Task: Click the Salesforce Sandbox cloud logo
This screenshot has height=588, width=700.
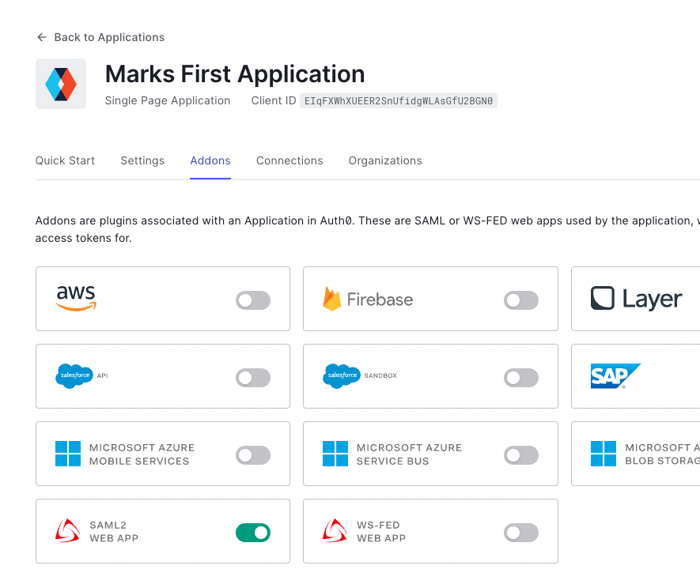Action: click(342, 375)
